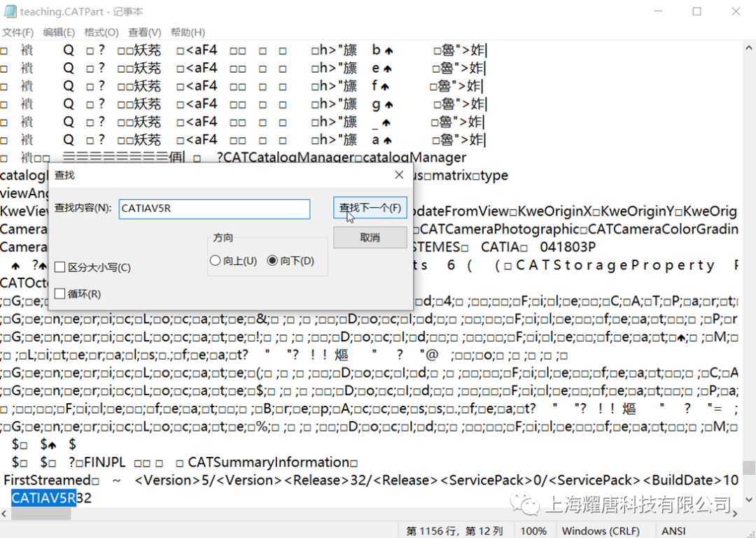Open the 查看(V) menu
Screen dimensions: 756x538
point(145,32)
